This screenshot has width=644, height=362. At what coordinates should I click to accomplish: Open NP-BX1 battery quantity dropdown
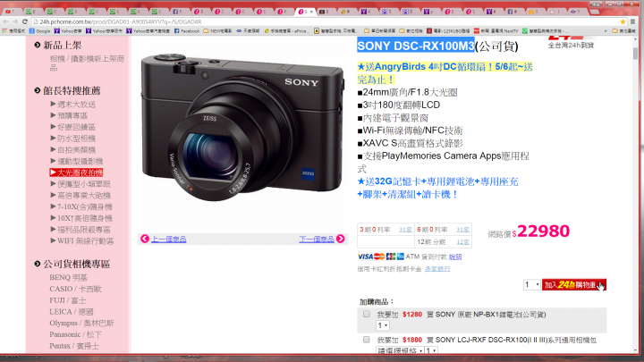tap(383, 325)
